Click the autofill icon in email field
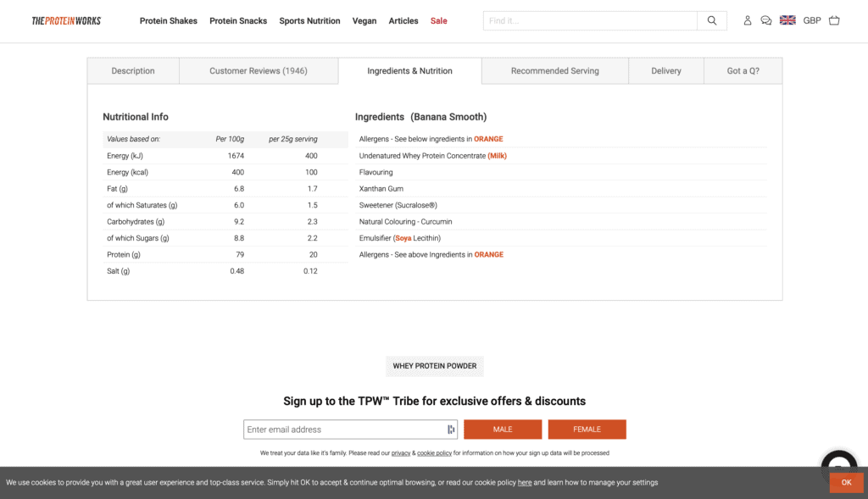Viewport: 868px width, 499px height. (x=451, y=430)
